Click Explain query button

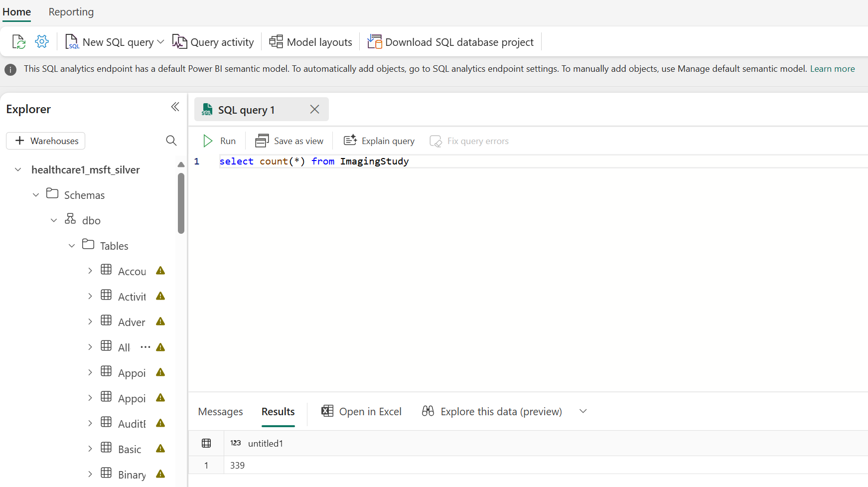pyautogui.click(x=379, y=141)
